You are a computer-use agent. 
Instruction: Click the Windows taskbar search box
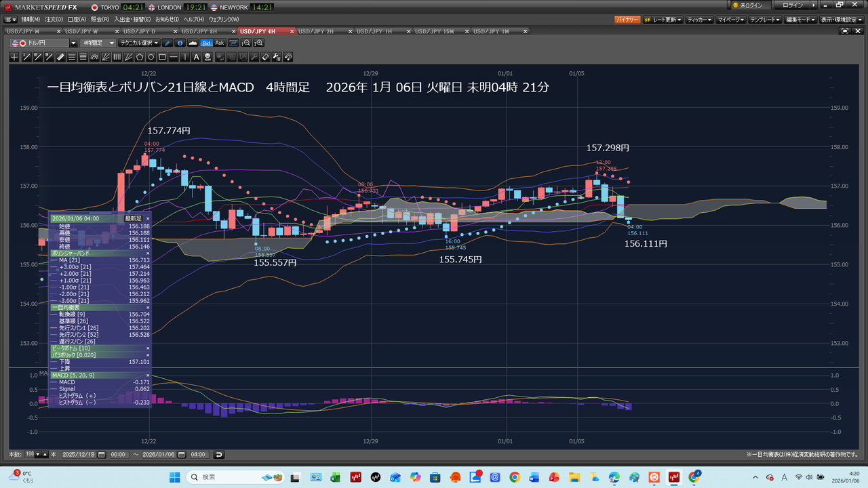pos(231,477)
